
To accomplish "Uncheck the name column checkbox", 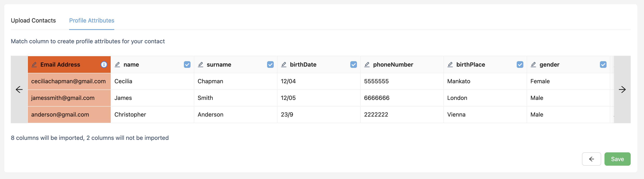I will pos(187,65).
